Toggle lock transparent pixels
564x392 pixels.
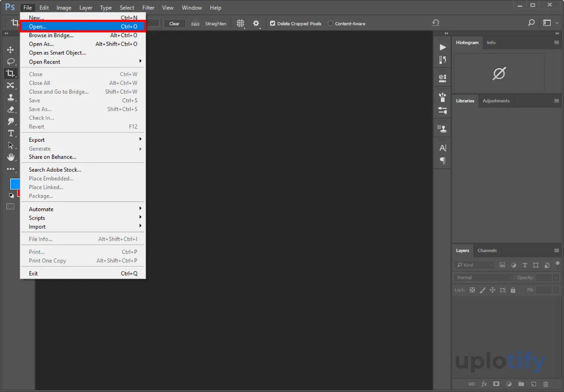472,290
